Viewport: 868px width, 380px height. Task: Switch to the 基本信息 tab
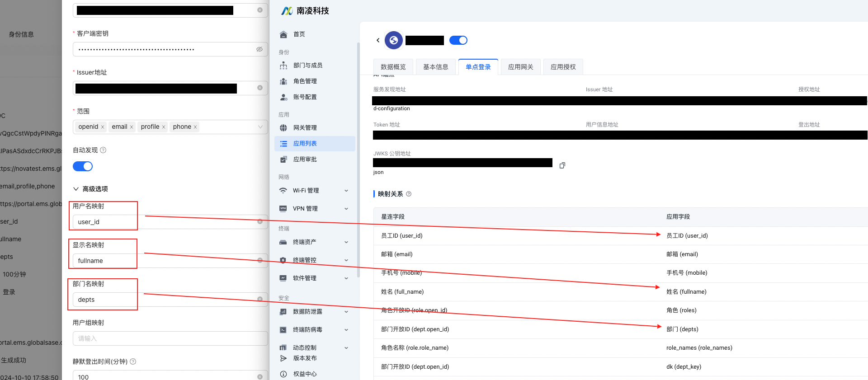click(x=436, y=67)
